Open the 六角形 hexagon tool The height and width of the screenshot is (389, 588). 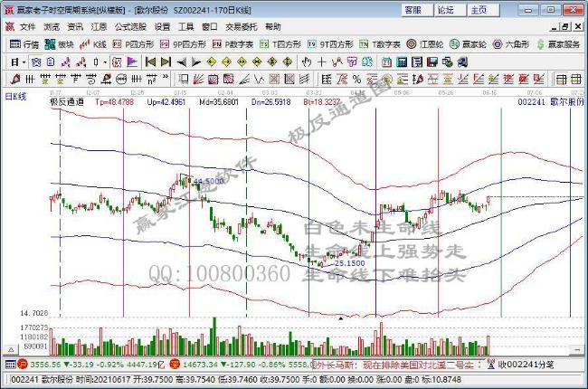[x=510, y=44]
